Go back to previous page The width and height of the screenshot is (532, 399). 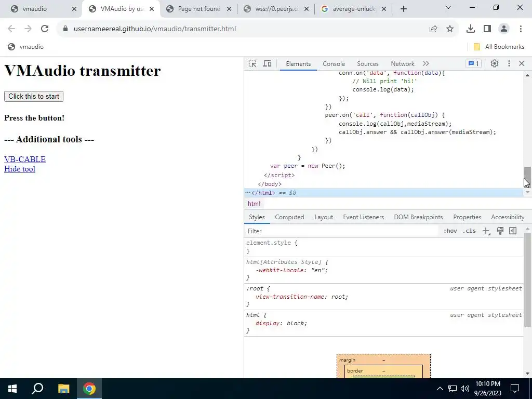11,29
